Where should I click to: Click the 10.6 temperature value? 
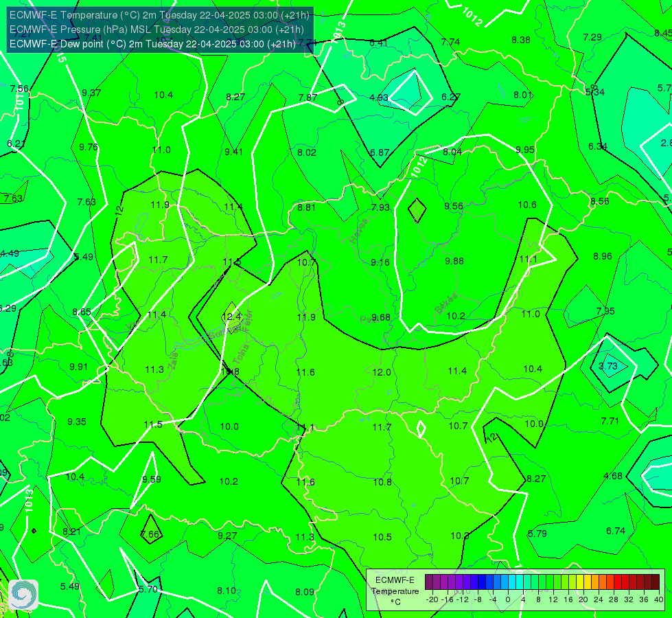click(527, 205)
